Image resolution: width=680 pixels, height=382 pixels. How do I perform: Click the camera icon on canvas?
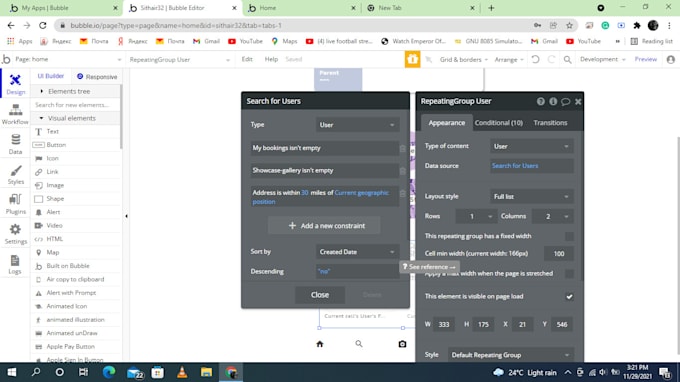pos(402,344)
